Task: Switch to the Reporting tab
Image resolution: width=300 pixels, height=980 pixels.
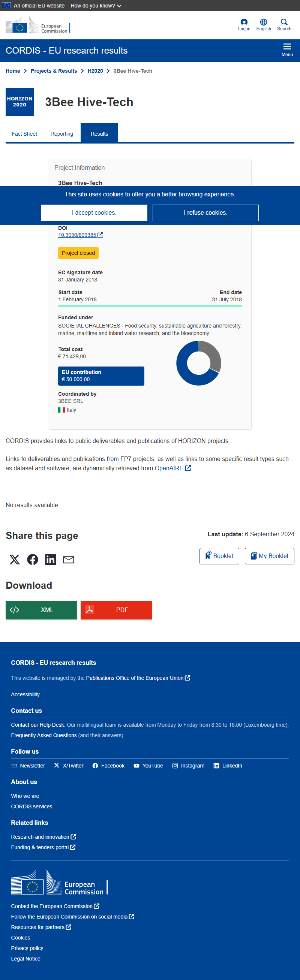Action: click(x=61, y=134)
